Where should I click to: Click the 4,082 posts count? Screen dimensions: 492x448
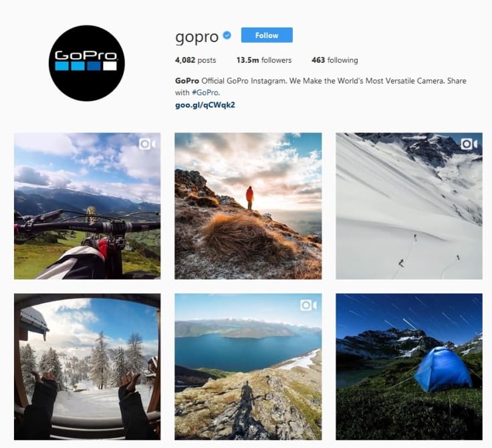coord(195,60)
